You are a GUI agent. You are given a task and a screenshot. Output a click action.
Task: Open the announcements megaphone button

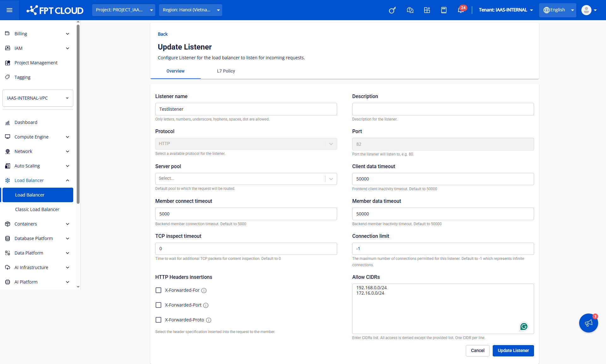[589, 323]
